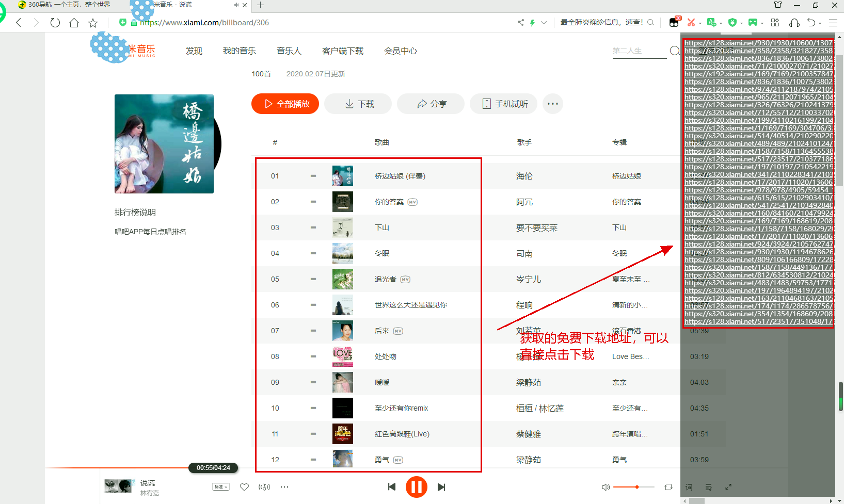Pause the currently playing song
This screenshot has height=504, width=844.
click(417, 487)
